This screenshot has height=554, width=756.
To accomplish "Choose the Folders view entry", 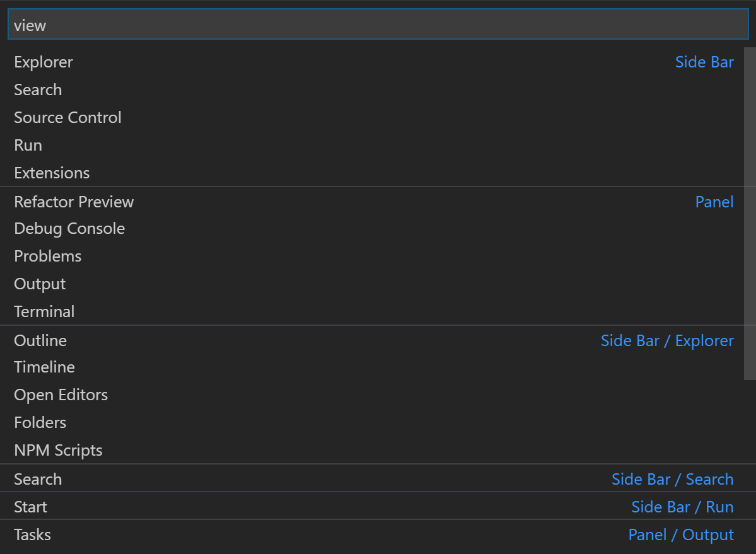I will point(40,422).
